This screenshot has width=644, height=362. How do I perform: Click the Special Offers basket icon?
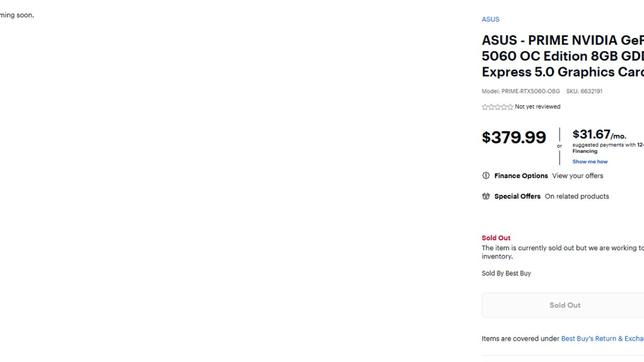tap(486, 196)
